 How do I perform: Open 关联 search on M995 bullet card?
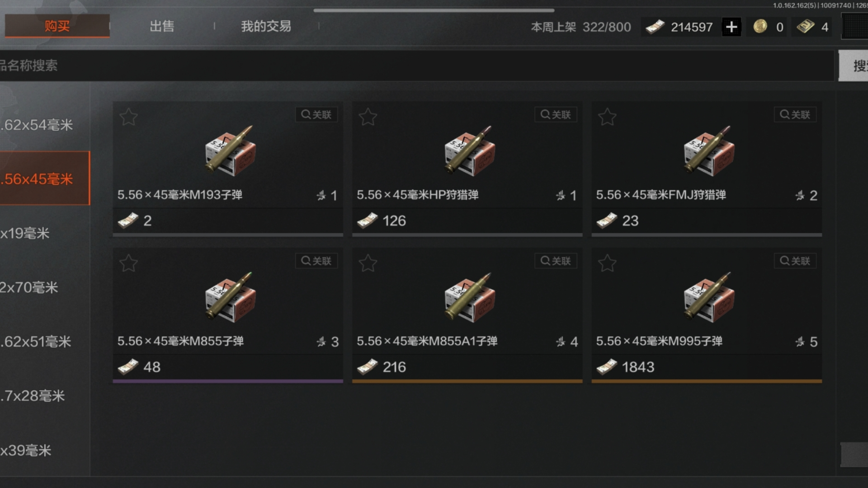coord(795,261)
